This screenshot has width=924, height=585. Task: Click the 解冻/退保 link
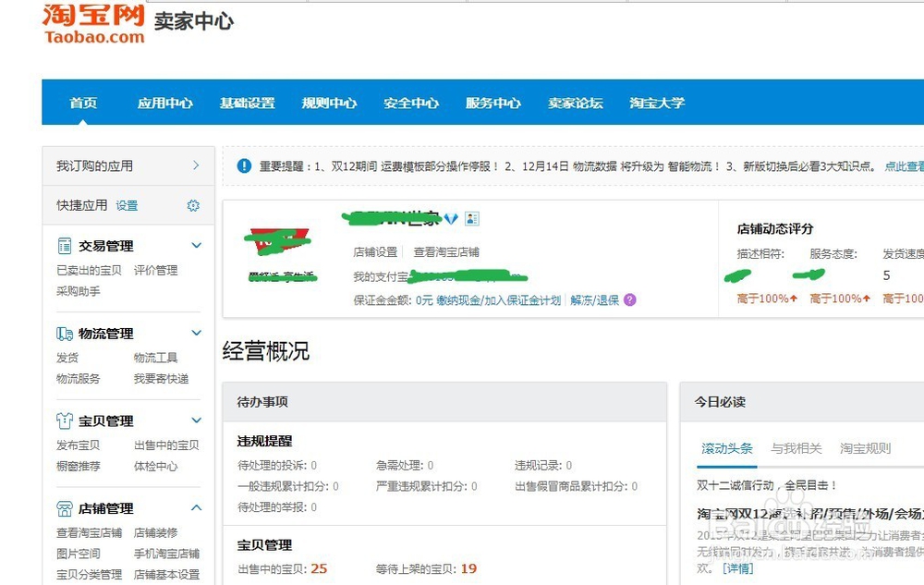[x=594, y=300]
